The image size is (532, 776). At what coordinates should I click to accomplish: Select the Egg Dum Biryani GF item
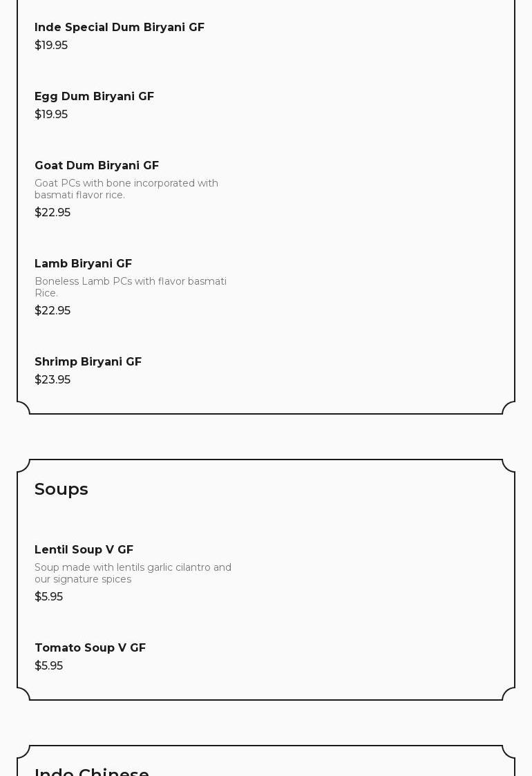[x=94, y=97]
